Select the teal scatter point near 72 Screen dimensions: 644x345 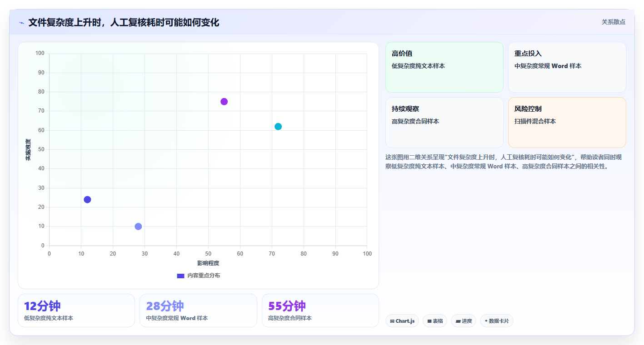(x=278, y=127)
